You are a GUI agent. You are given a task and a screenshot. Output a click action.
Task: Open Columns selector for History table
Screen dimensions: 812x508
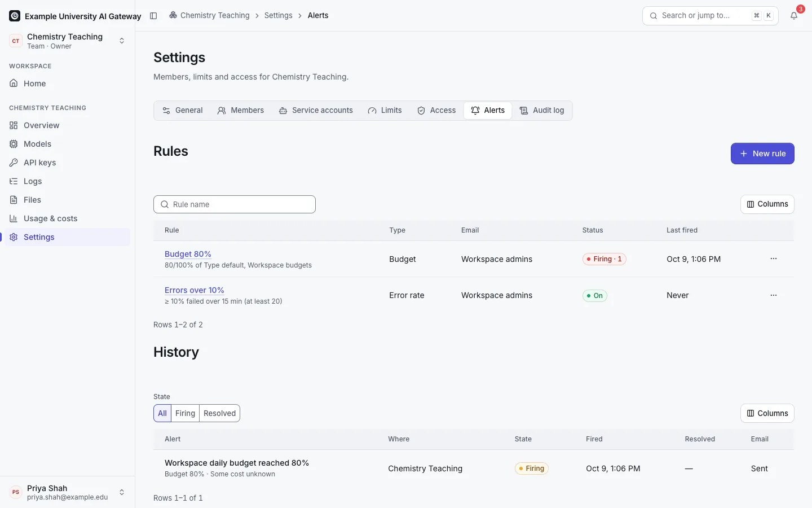coord(767,413)
